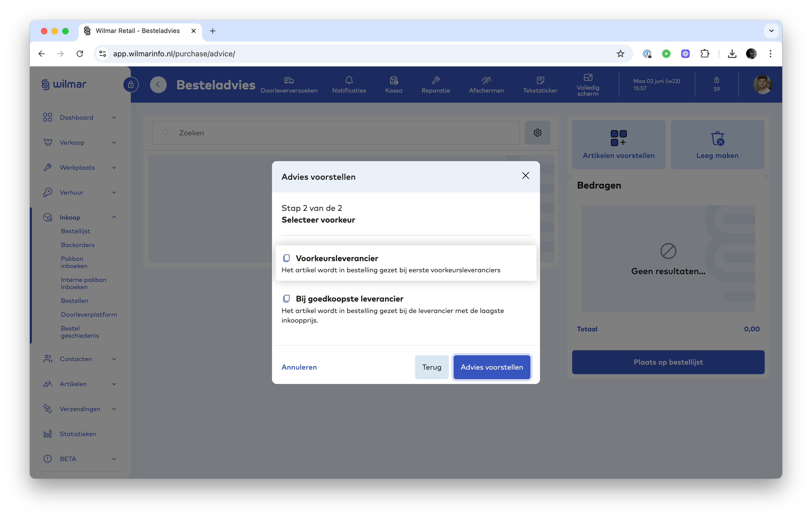
Task: Open the browser extensions puzzle icon
Action: 704,54
